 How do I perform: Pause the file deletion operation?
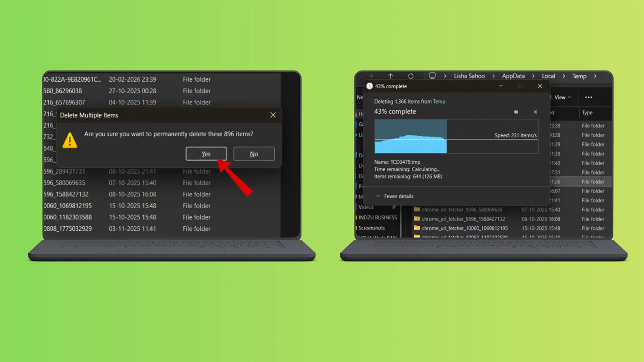click(516, 112)
